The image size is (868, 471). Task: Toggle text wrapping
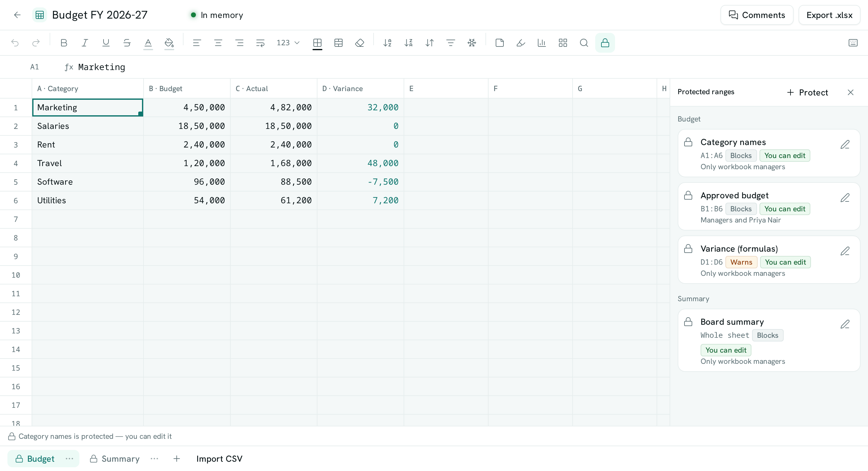[x=260, y=43]
